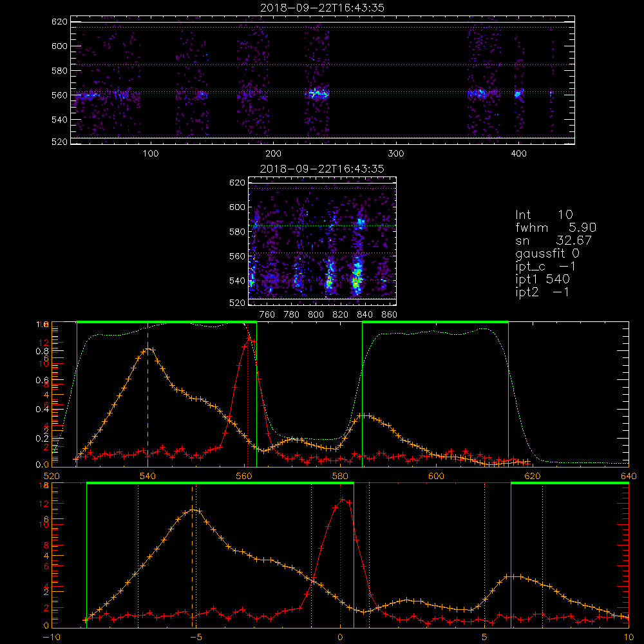Screen dimensions: 644x644
Task: Click x-axis label 840 under the middle image
Action: coord(365,315)
